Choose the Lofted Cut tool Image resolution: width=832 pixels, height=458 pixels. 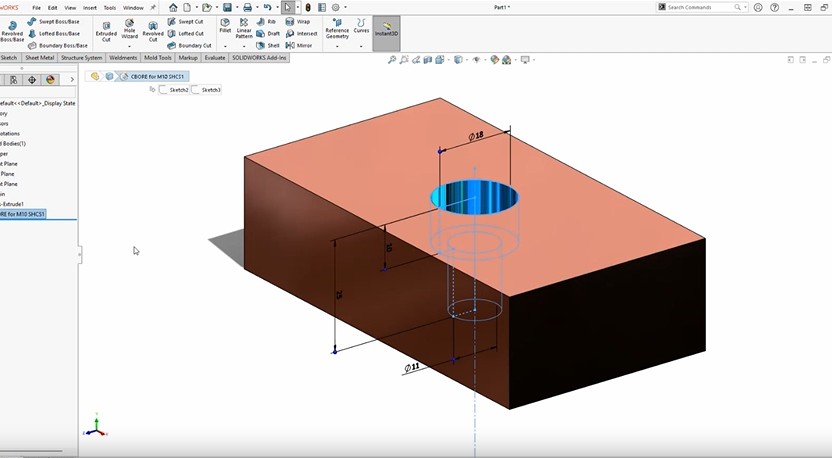pos(186,33)
